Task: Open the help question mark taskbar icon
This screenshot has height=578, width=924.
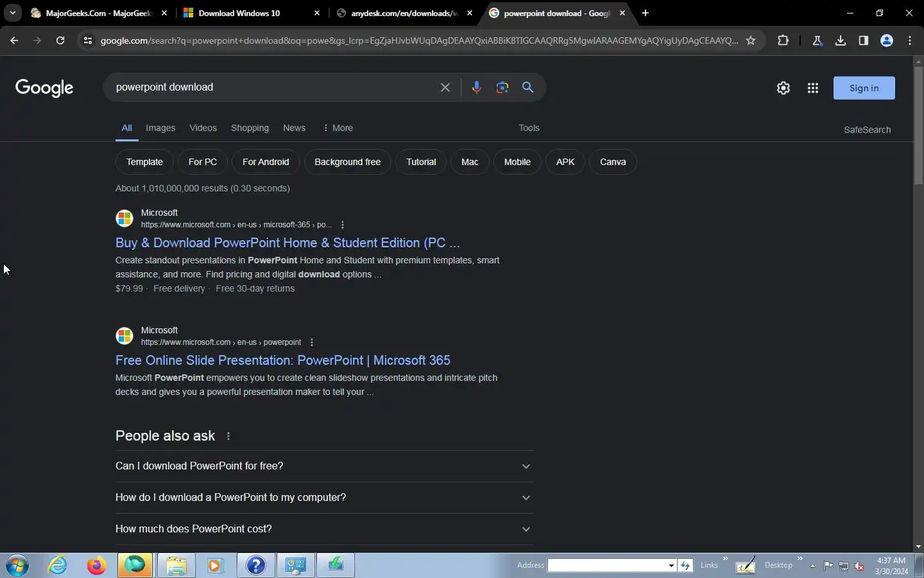Action: [x=255, y=565]
